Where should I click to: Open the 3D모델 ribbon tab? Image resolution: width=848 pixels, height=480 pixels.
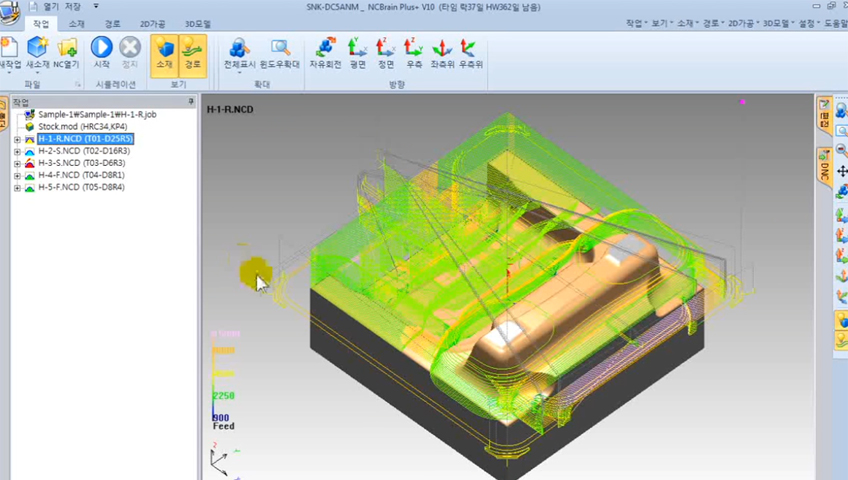click(197, 23)
